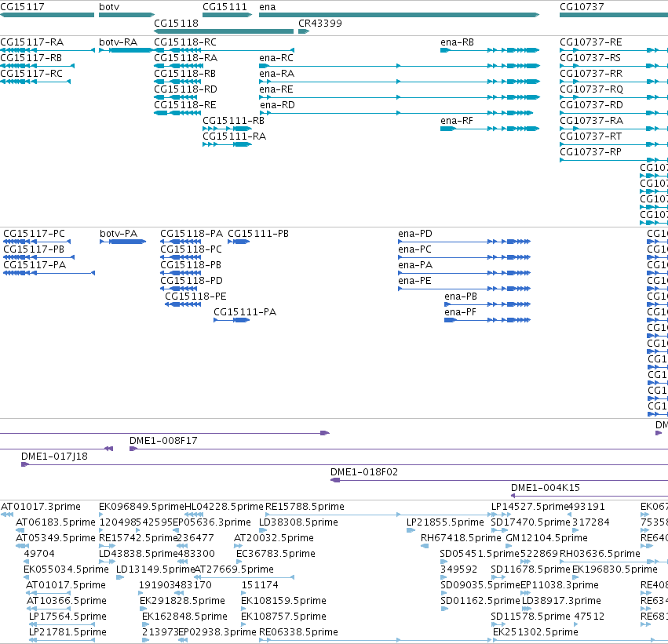Viewport: 668px width, 644px height.
Task: Select transcript CG15118-RA
Action: pyautogui.click(x=178, y=66)
